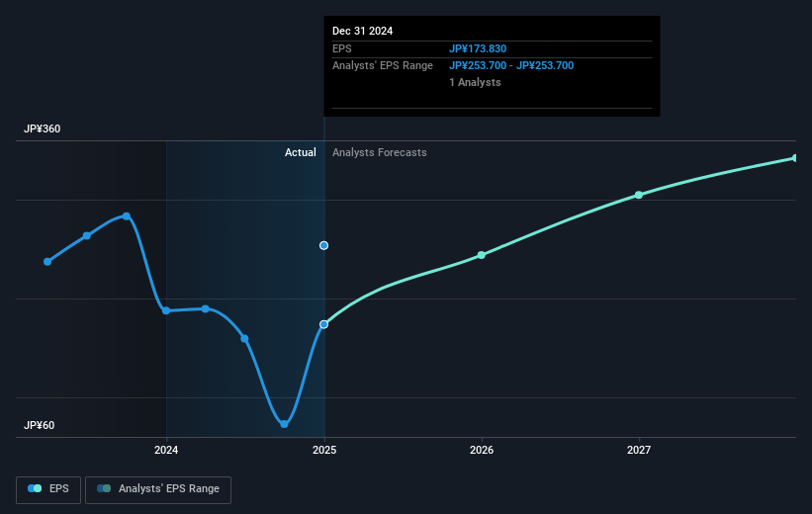Click the 2025 axis label
The image size is (812, 514).
324,451
